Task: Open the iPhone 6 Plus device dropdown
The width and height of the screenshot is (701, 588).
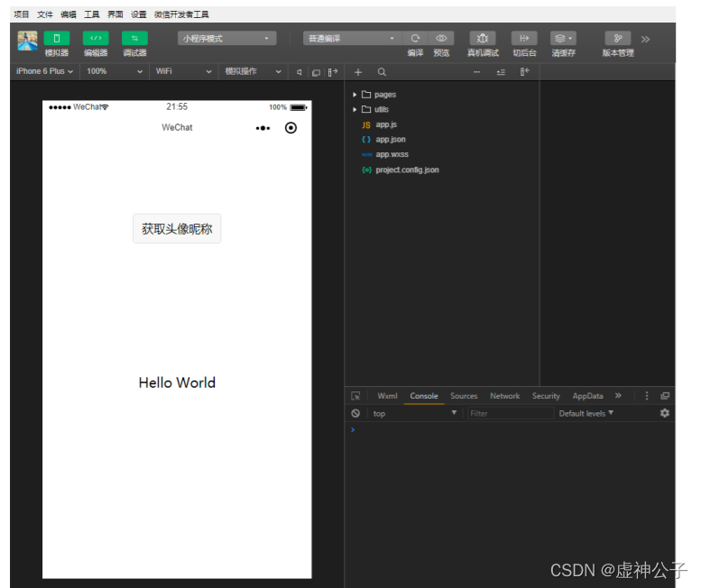Action: click(44, 71)
